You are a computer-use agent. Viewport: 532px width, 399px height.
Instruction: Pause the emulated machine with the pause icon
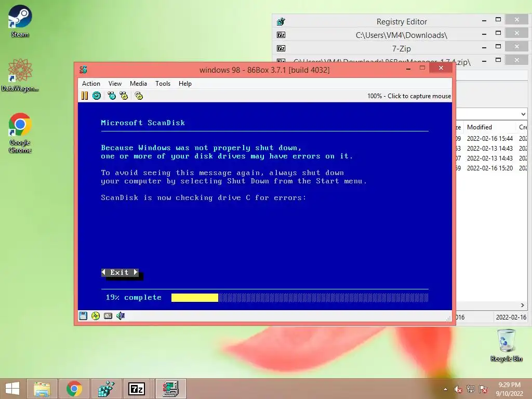tap(85, 96)
